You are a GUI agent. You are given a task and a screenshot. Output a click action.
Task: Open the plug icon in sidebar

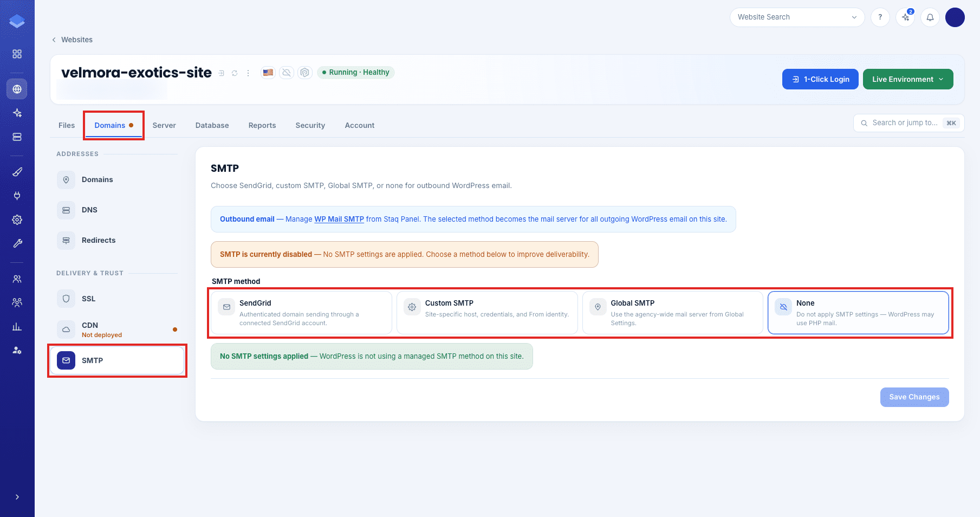click(17, 196)
